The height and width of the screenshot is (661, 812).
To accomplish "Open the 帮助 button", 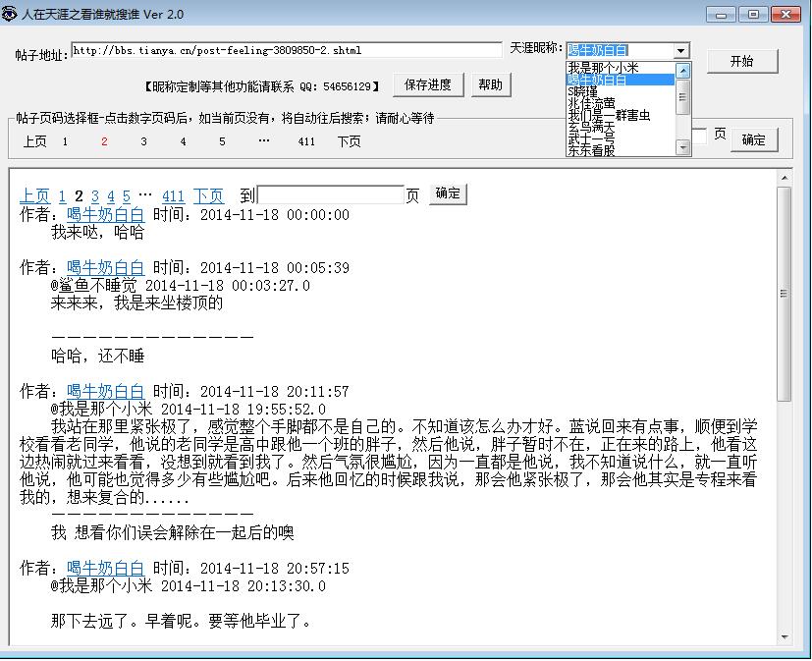I will [490, 84].
